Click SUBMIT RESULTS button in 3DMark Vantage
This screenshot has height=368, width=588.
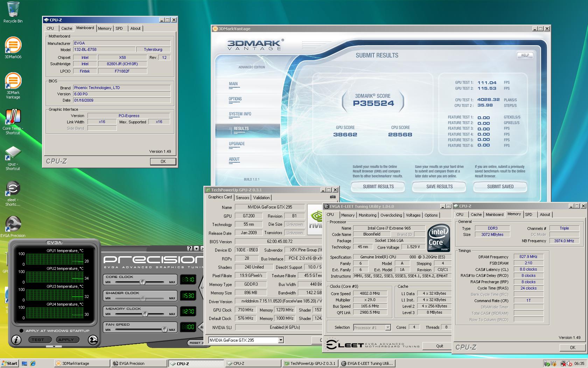point(378,187)
